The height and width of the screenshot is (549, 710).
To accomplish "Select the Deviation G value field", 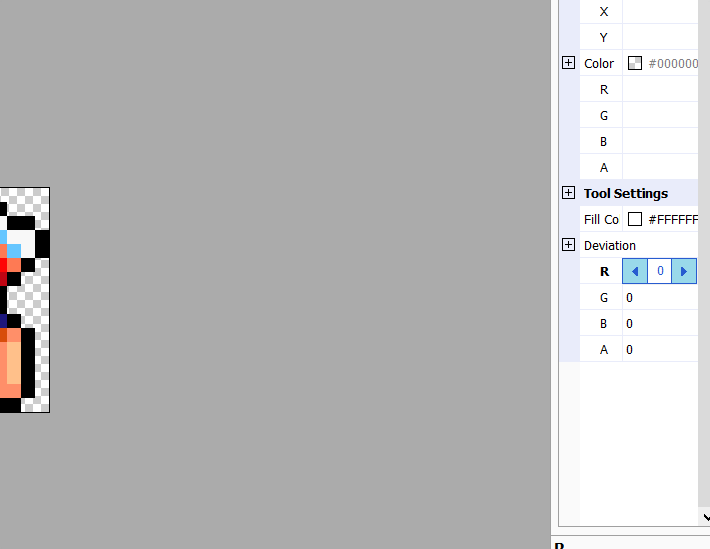I will pos(660,298).
